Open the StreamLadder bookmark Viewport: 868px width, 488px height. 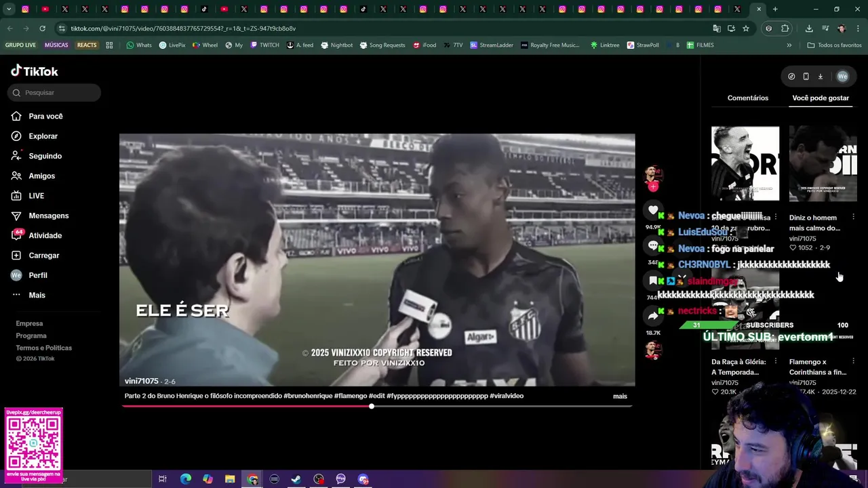click(x=491, y=45)
